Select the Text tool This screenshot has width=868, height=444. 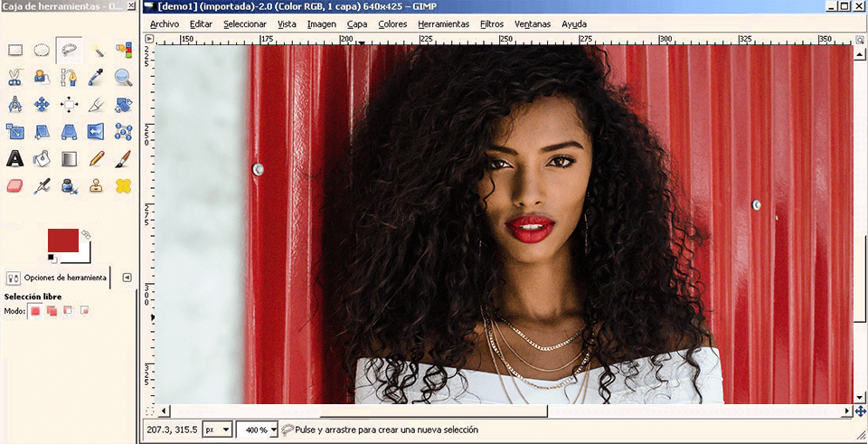(15, 159)
